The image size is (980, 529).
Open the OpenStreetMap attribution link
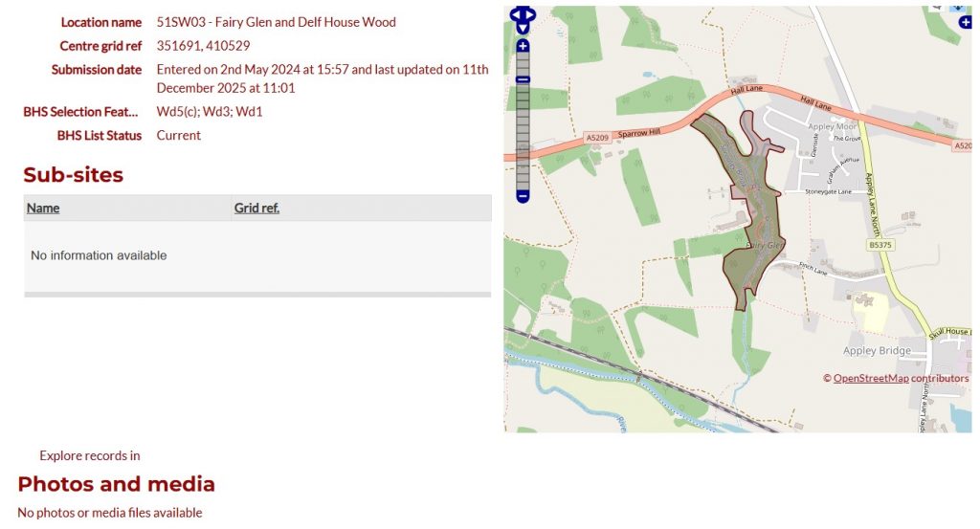(871, 378)
